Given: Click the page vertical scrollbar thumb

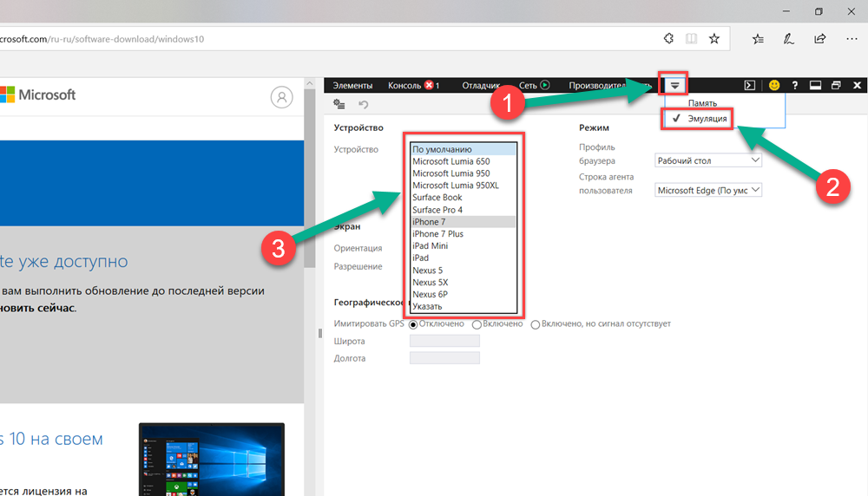Looking at the screenshot, I should pos(310,179).
